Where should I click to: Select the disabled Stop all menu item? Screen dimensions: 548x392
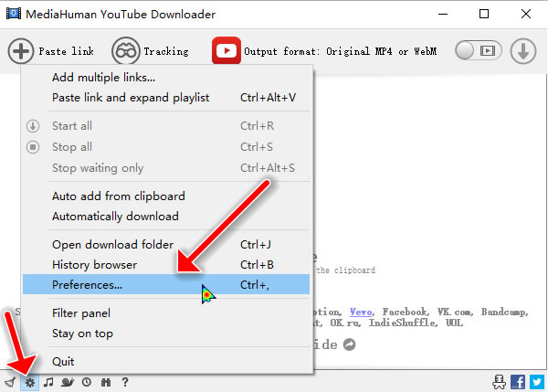point(166,147)
